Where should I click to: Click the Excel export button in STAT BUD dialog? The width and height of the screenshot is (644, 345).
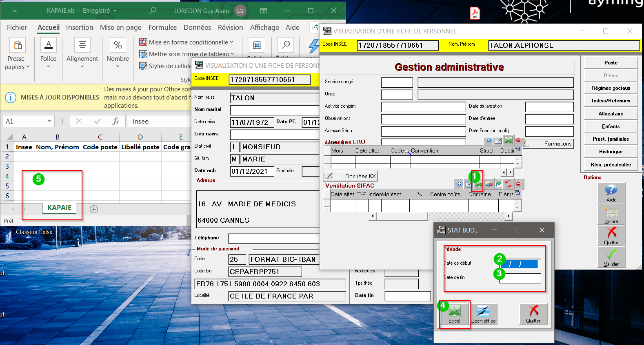pos(454,314)
